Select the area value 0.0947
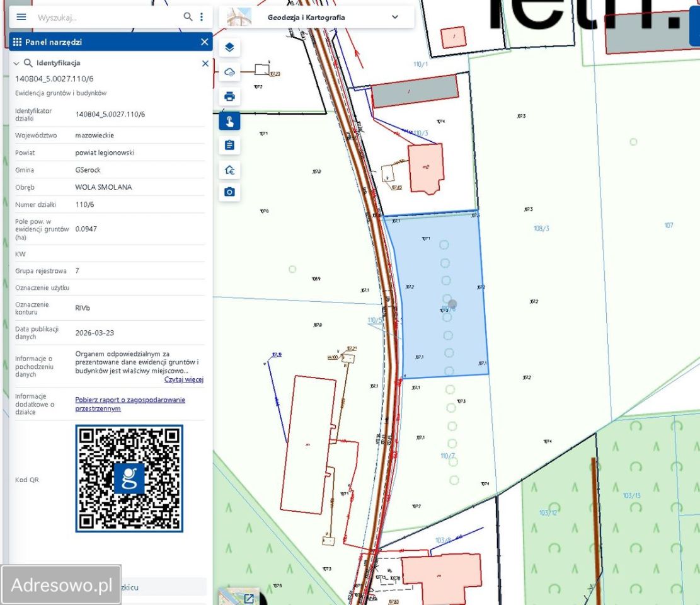Screen dimensions: 700x605 (86, 229)
